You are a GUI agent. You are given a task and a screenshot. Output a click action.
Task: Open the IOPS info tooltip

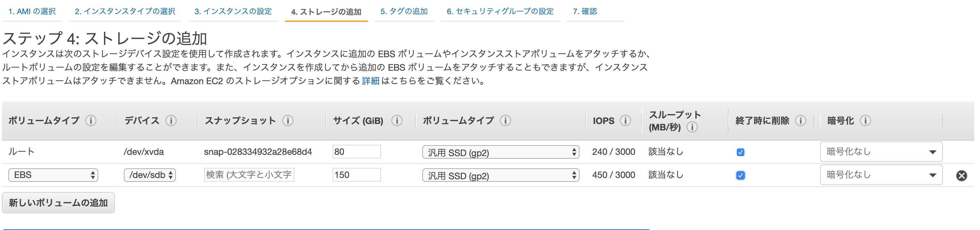(x=625, y=120)
